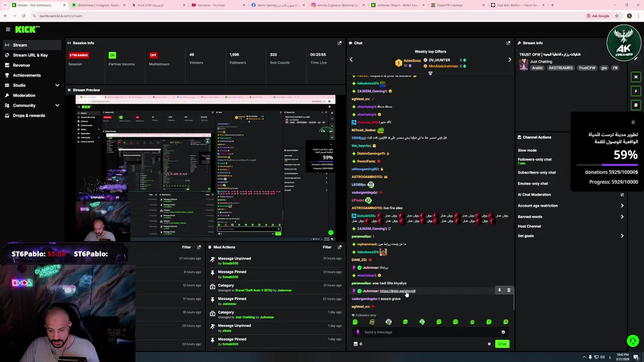Pop out the Chat panel

[x=508, y=43]
